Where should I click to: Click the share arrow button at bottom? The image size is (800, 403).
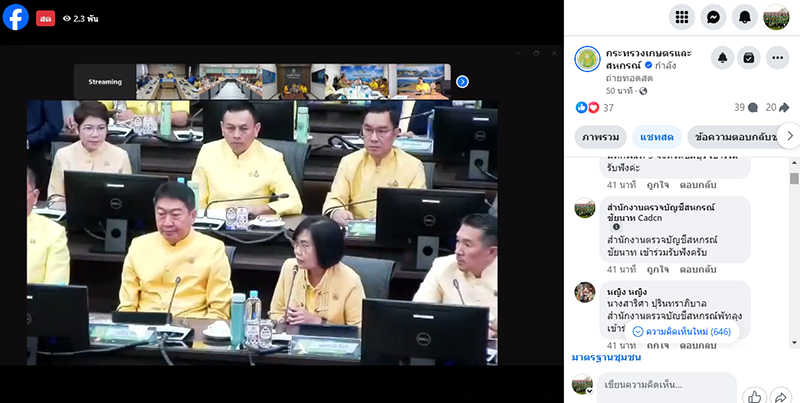[x=781, y=396]
